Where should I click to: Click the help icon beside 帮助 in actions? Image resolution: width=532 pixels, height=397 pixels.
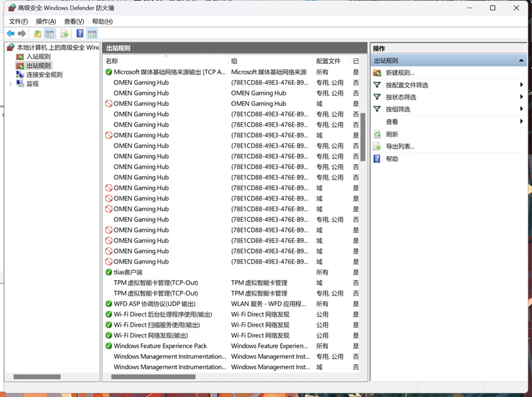pos(377,159)
